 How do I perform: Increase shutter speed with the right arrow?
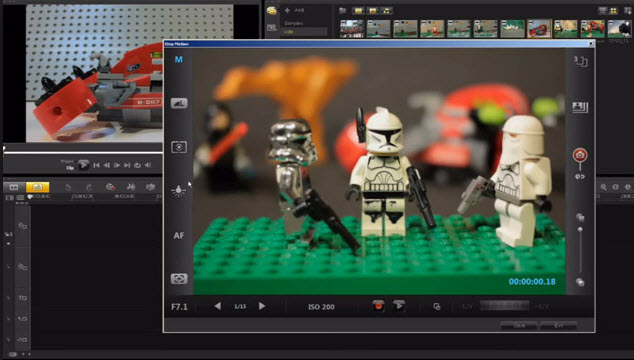coord(262,306)
